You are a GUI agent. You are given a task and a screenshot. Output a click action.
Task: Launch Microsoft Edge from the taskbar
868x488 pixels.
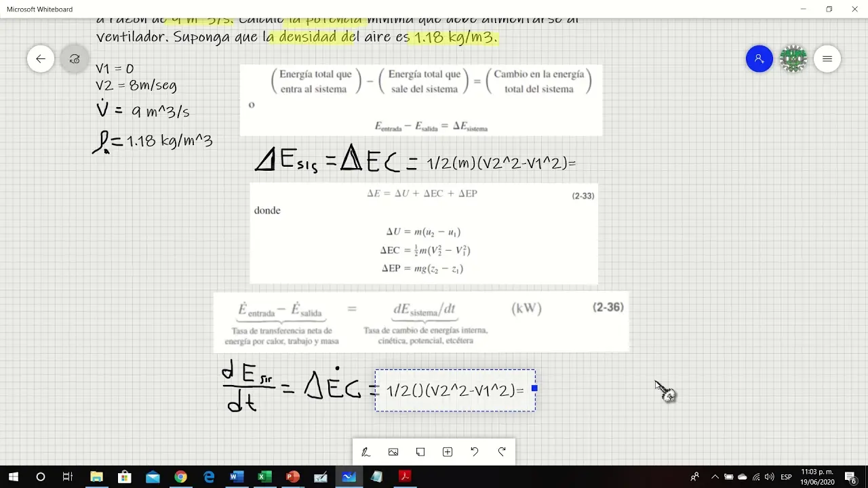click(x=209, y=477)
